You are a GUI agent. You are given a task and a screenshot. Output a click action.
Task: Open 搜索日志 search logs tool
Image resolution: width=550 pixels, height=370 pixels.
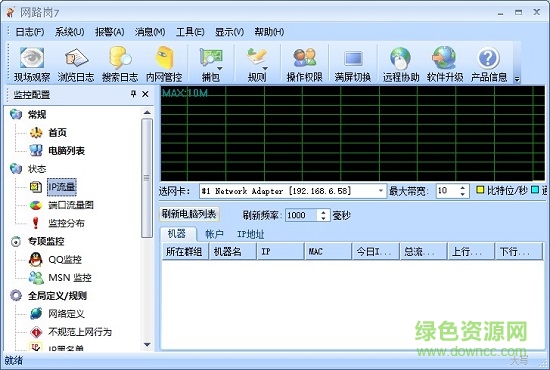pos(120,64)
